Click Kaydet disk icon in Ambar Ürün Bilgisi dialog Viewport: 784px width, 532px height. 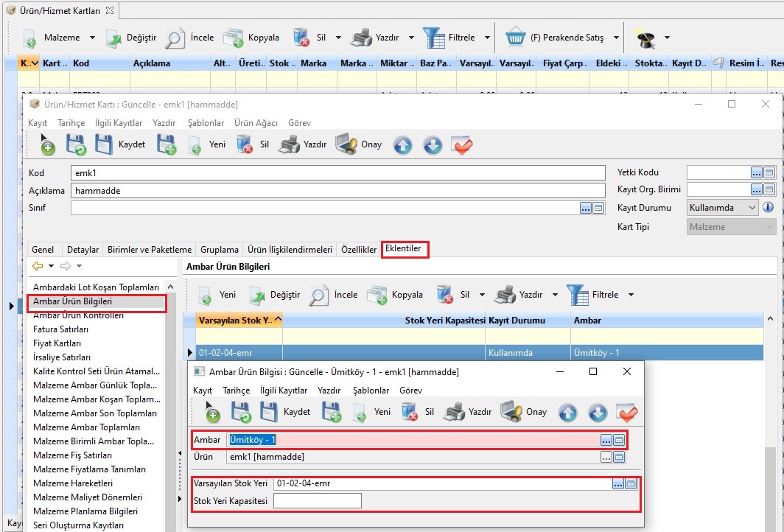pyautogui.click(x=268, y=412)
